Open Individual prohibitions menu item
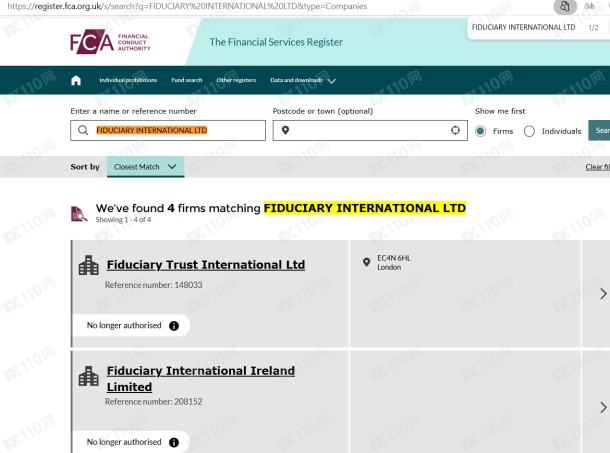 click(128, 80)
